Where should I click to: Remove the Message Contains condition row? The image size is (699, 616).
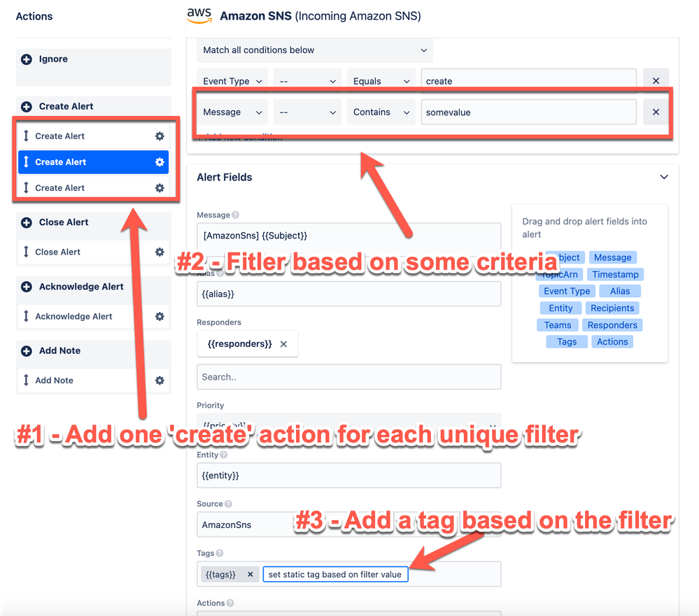pos(656,113)
